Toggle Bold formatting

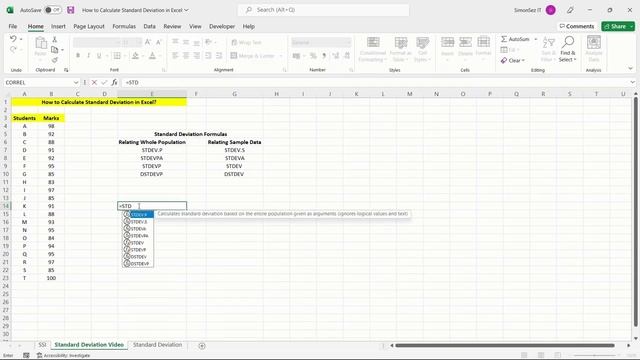[x=78, y=56]
